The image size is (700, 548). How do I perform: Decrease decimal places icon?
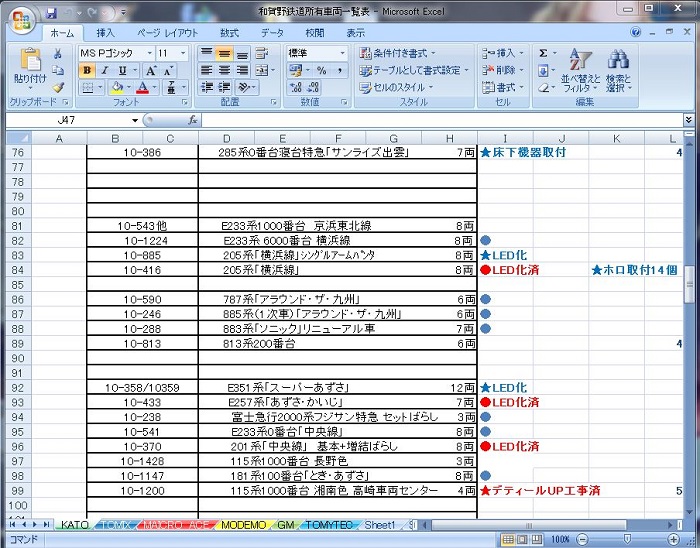[312, 87]
